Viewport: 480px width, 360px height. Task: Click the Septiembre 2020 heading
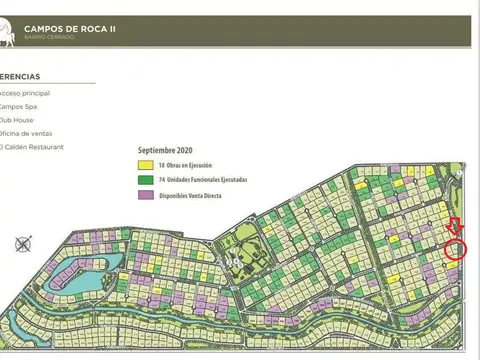coord(165,150)
